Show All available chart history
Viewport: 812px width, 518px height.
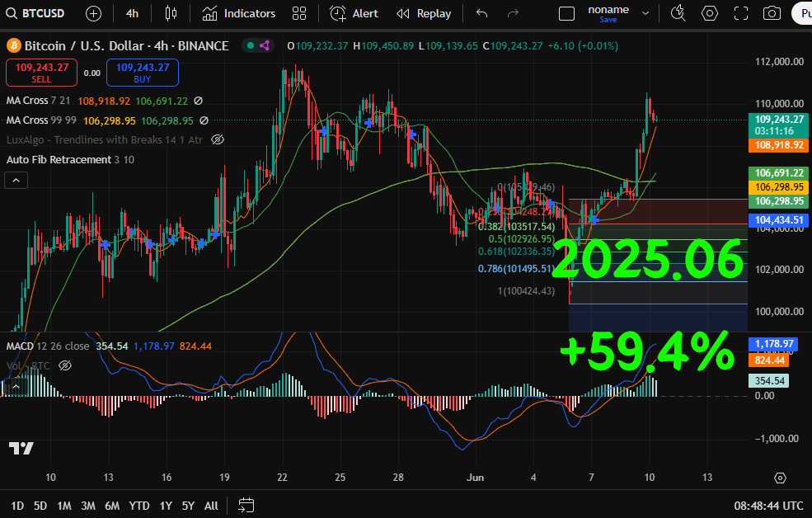coord(211,506)
